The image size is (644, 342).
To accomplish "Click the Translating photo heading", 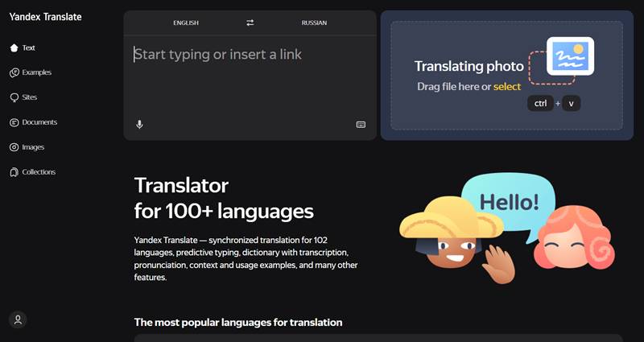I will (469, 66).
